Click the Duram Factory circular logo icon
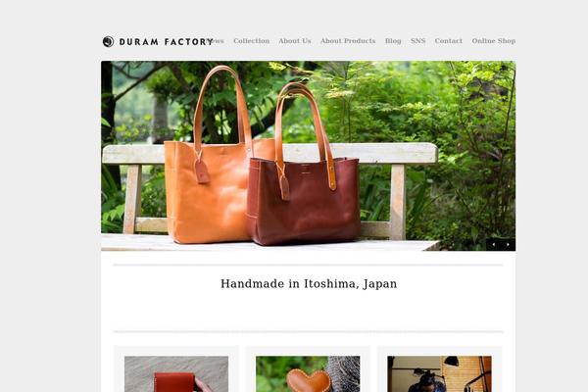This screenshot has height=392, width=588. tap(109, 41)
